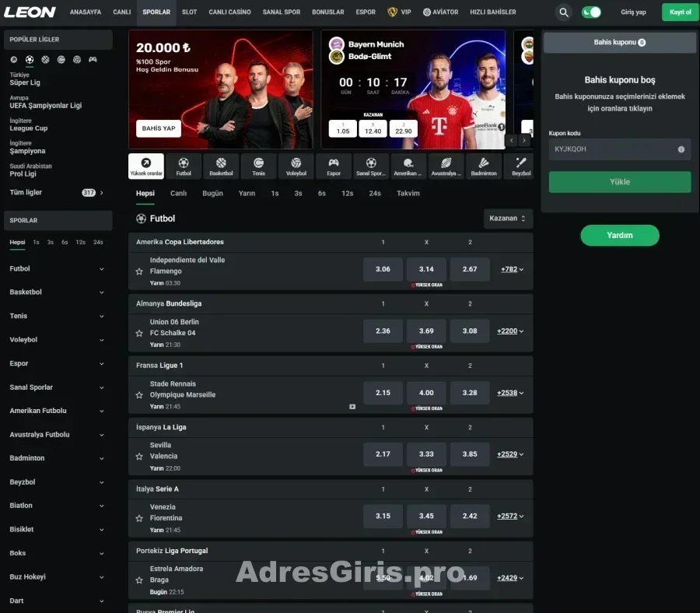This screenshot has height=613, width=700.
Task: Click the Kayıt ol register button
Action: pyautogui.click(x=680, y=12)
